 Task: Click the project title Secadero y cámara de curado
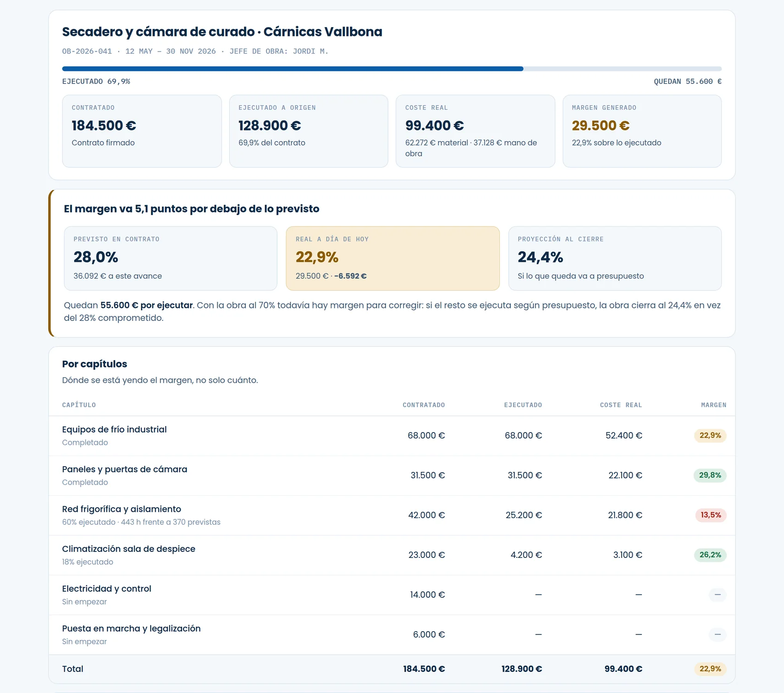pos(222,32)
